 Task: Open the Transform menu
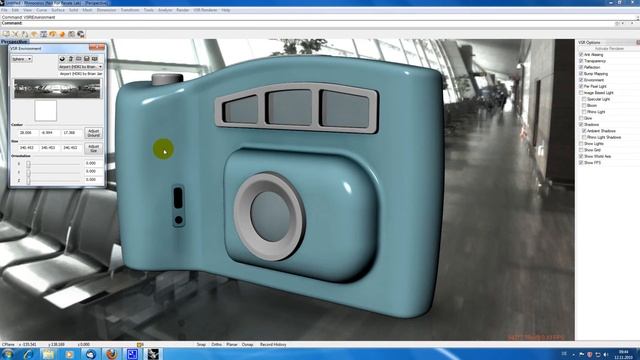click(130, 10)
